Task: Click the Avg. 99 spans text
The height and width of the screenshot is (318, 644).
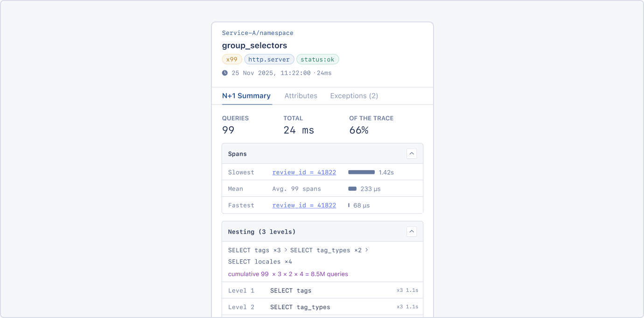Action: tap(297, 189)
